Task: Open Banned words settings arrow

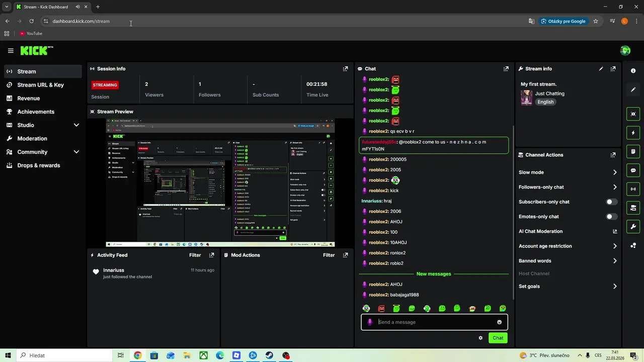Action: pyautogui.click(x=615, y=261)
